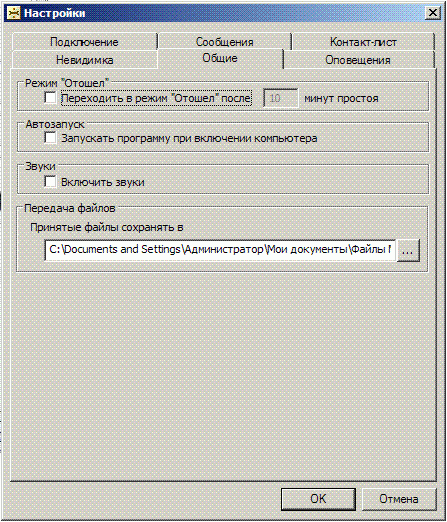Click the Отмена button
The width and height of the screenshot is (447, 522).
pyautogui.click(x=399, y=499)
